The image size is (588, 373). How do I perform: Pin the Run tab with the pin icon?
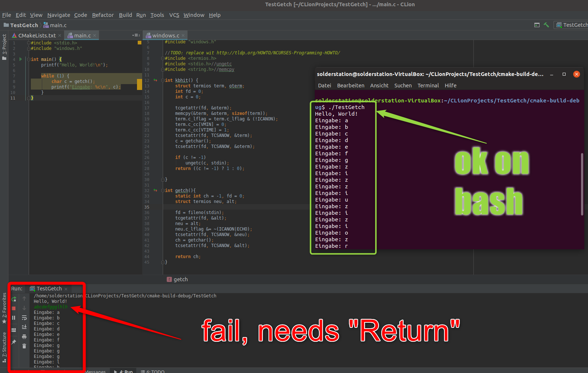pyautogui.click(x=14, y=342)
